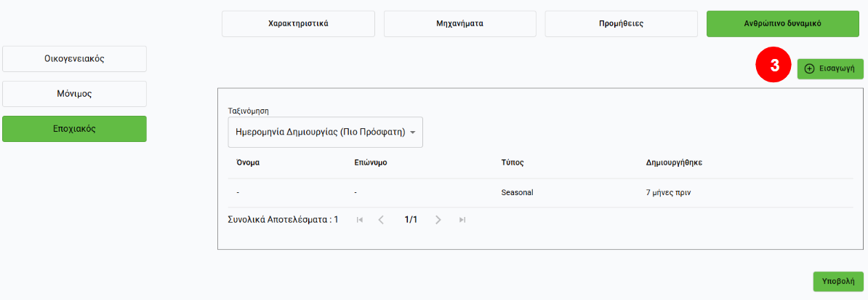Click the red step 3 badge
868x300 pixels.
point(774,66)
